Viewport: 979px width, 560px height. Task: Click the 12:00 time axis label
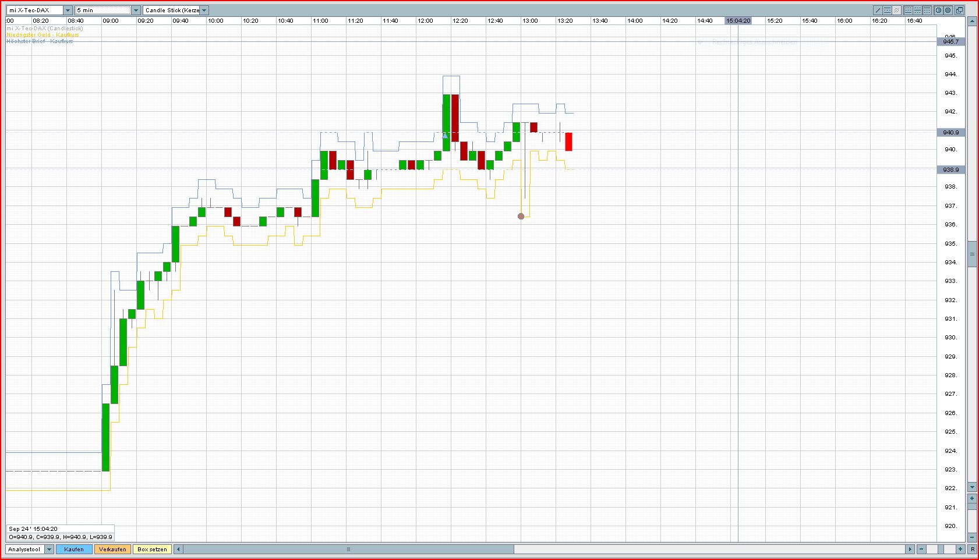coord(425,20)
